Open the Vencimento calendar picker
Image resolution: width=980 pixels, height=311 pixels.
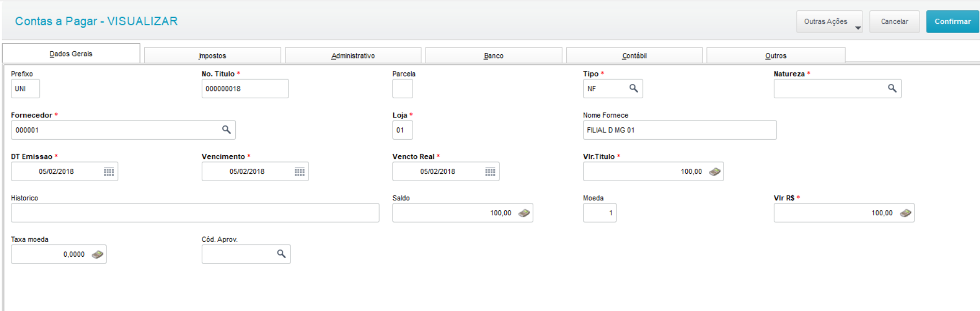(x=299, y=172)
